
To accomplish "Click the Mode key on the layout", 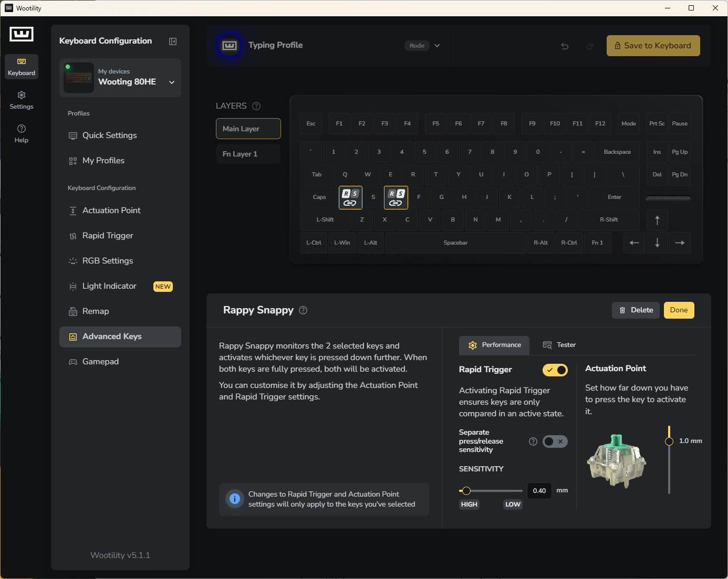I will click(629, 124).
